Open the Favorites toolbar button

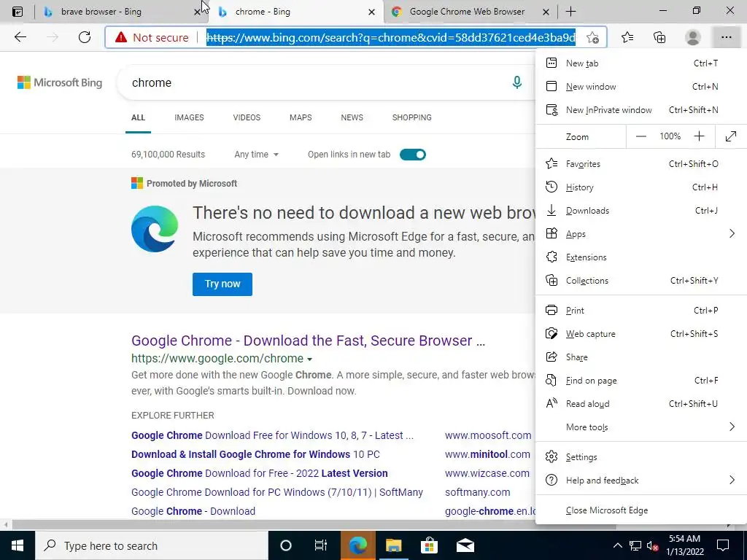(627, 37)
